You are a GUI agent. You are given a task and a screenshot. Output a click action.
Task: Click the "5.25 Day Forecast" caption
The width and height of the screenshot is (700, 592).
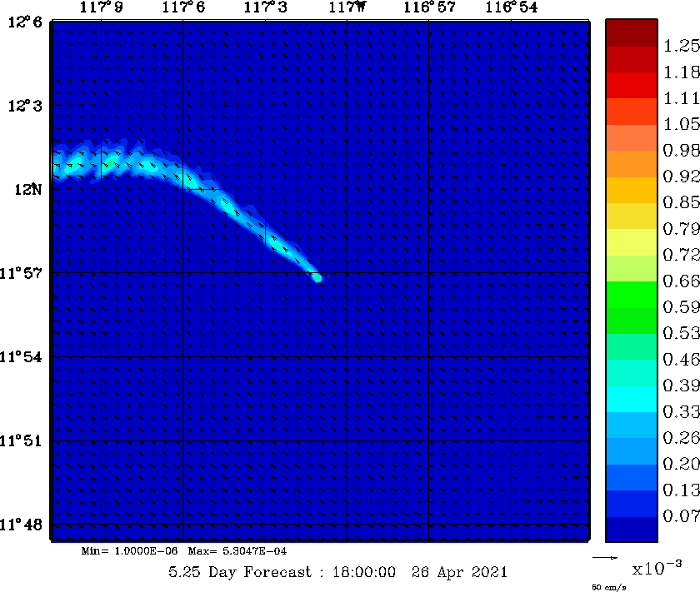[240, 572]
